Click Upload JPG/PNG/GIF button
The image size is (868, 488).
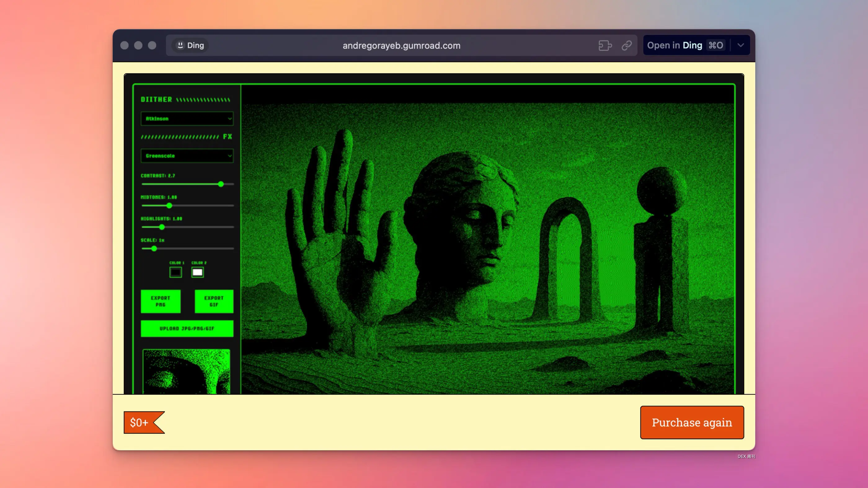[x=187, y=329]
